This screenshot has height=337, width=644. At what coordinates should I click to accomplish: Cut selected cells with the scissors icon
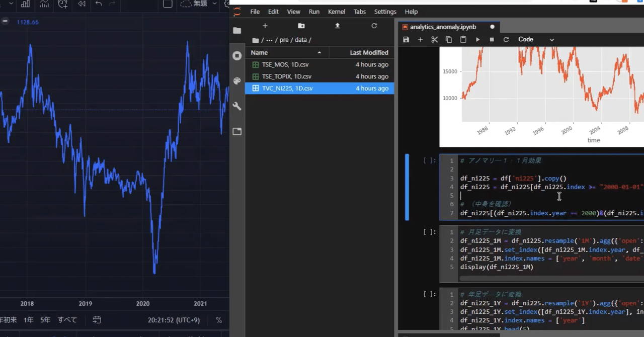click(x=434, y=39)
